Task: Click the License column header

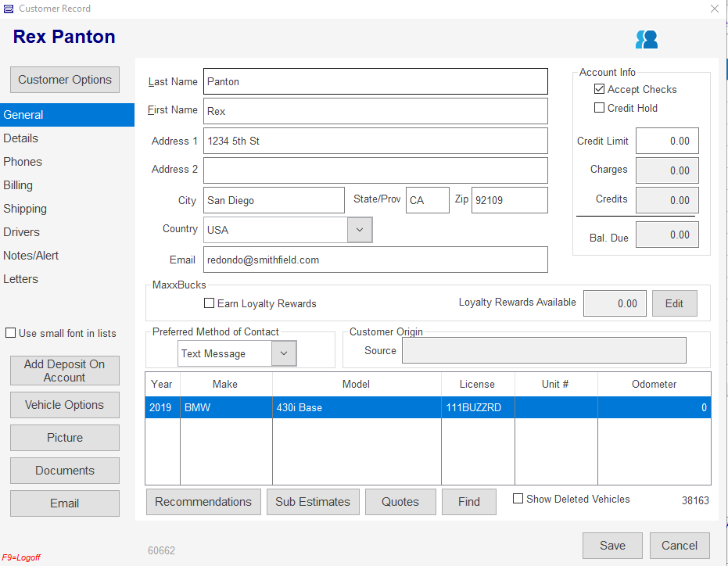Action: click(x=478, y=384)
